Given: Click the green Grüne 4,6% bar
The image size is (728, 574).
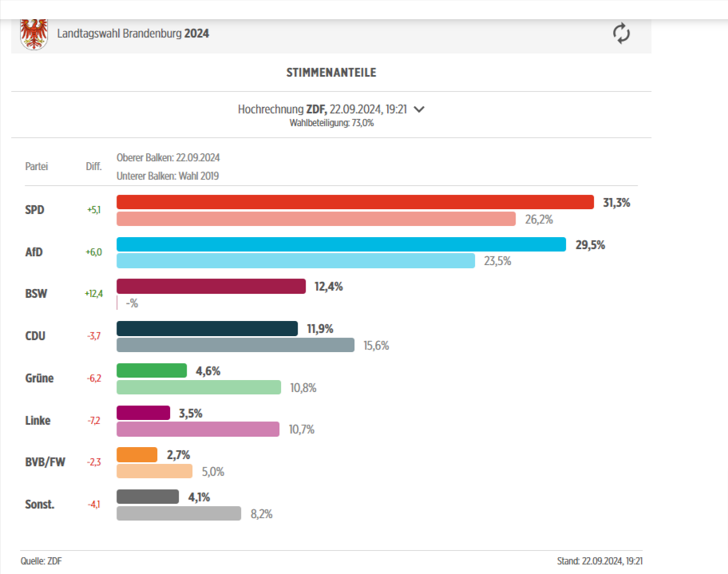Looking at the screenshot, I should click(152, 370).
